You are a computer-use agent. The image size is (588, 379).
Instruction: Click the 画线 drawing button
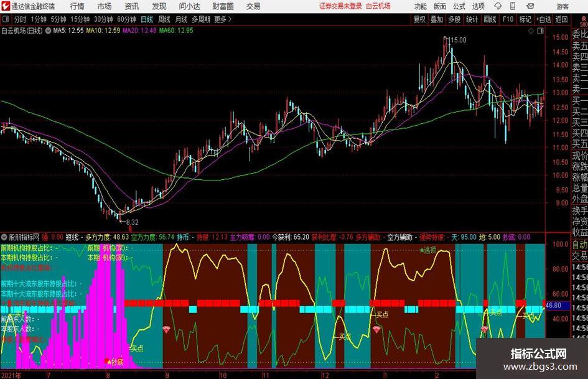pos(490,19)
